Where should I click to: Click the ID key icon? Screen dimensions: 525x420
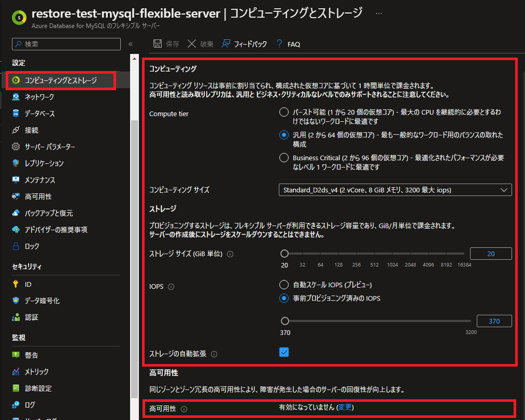pyautogui.click(x=16, y=284)
